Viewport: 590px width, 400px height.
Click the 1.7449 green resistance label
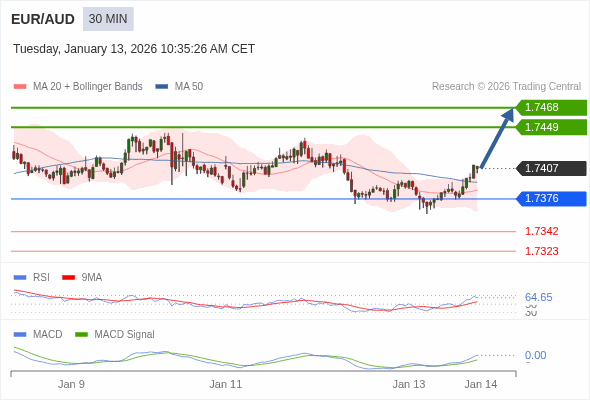(551, 127)
